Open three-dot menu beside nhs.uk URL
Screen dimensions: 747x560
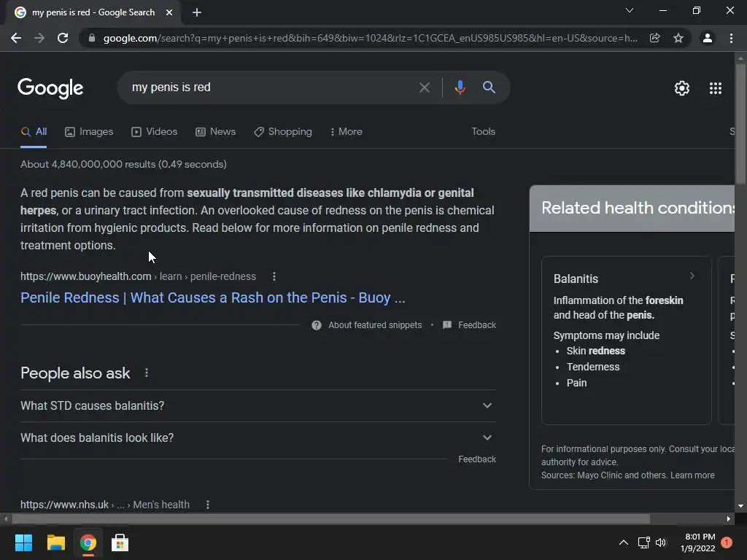point(208,505)
